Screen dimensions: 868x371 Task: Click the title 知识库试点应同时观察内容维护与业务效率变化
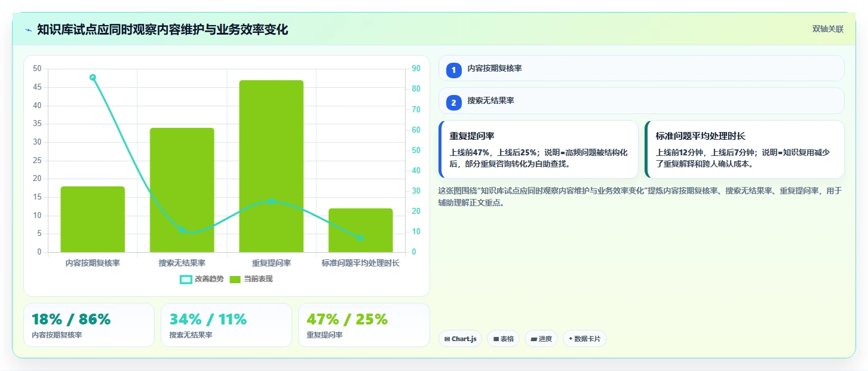(162, 29)
